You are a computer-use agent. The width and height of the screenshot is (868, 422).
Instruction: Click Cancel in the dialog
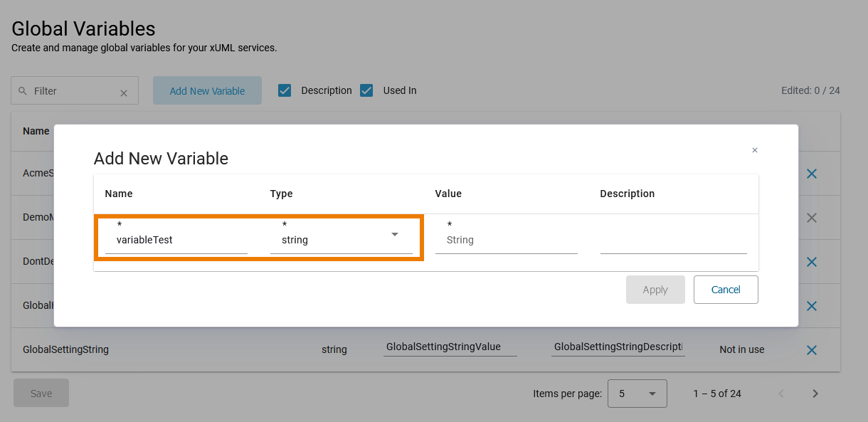[726, 290]
